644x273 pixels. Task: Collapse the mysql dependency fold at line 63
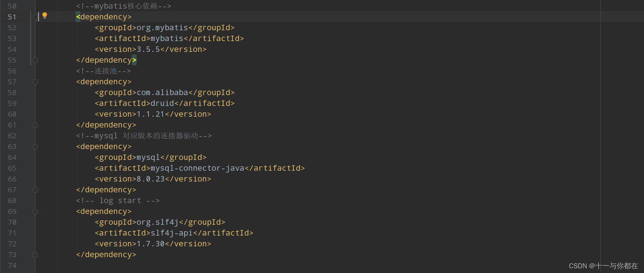point(35,147)
